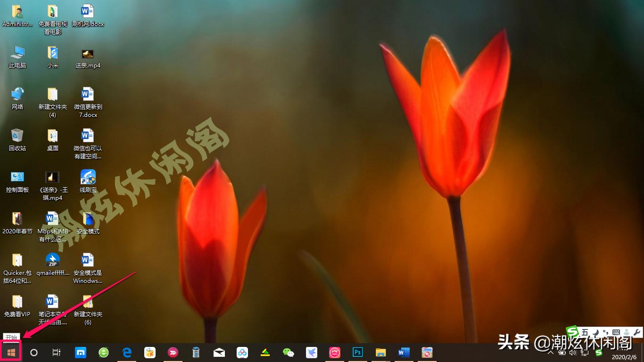Open the Mail app from the taskbar
The width and height of the screenshot is (644, 362).
[x=219, y=352]
